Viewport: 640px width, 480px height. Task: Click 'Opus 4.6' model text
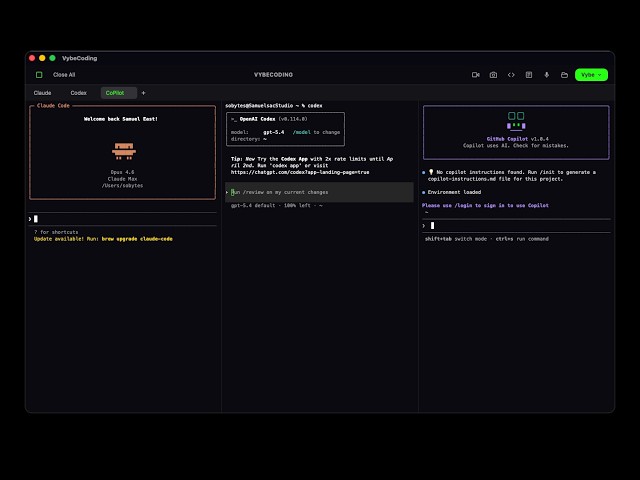tap(122, 172)
